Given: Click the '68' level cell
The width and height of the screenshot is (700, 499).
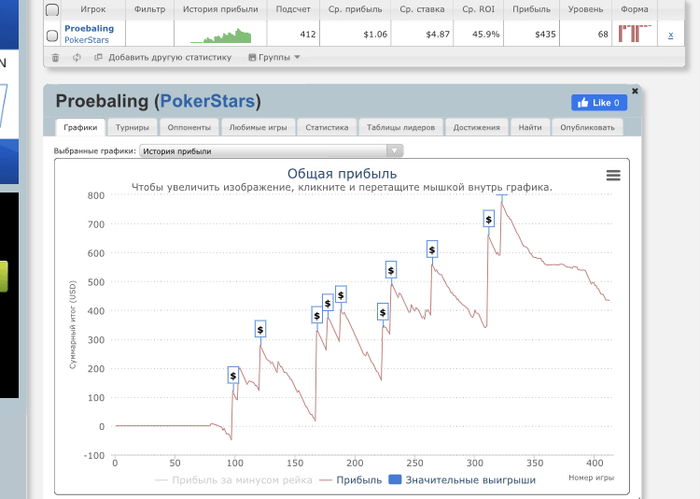Looking at the screenshot, I should coord(585,34).
